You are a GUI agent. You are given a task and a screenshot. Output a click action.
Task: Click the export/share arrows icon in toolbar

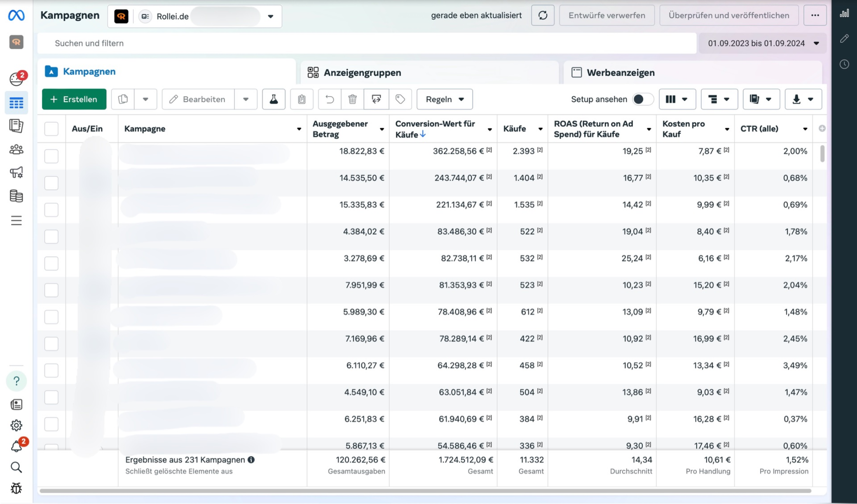(376, 99)
